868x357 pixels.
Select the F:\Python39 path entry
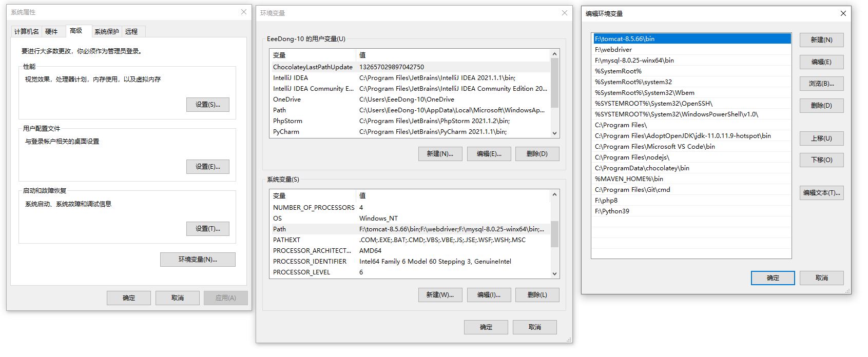click(612, 211)
